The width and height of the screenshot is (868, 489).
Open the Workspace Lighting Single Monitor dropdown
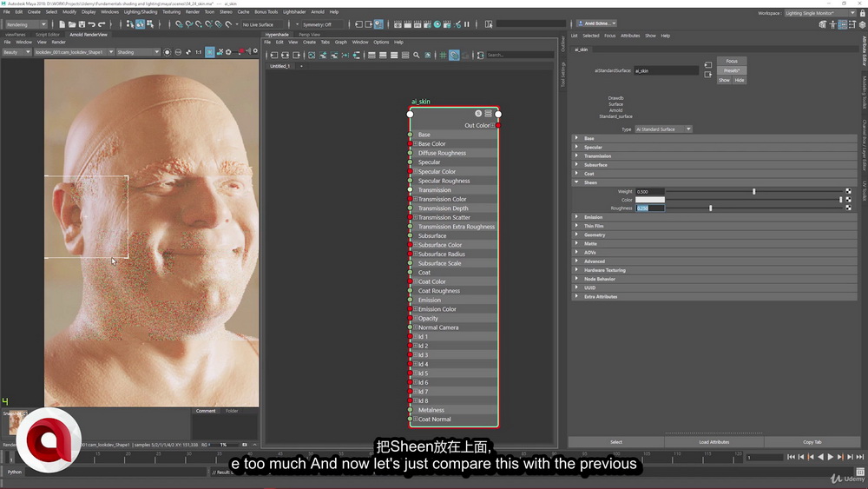tap(820, 13)
